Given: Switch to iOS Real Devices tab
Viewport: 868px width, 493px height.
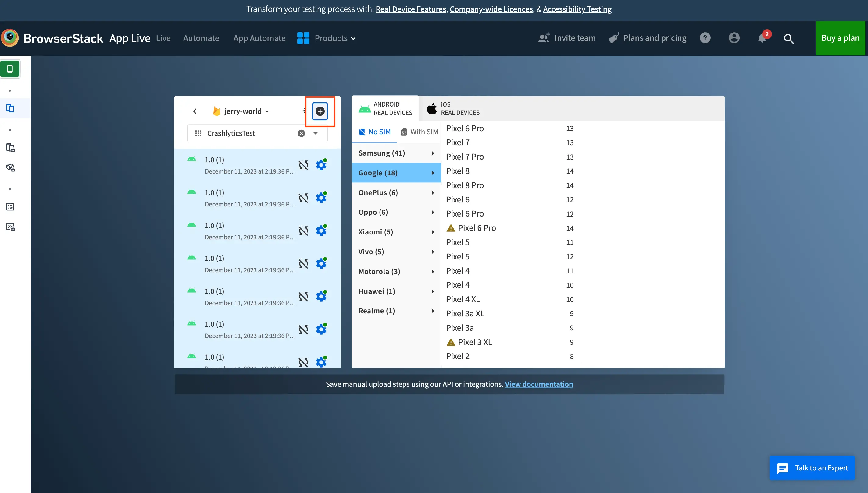Looking at the screenshot, I should point(453,108).
